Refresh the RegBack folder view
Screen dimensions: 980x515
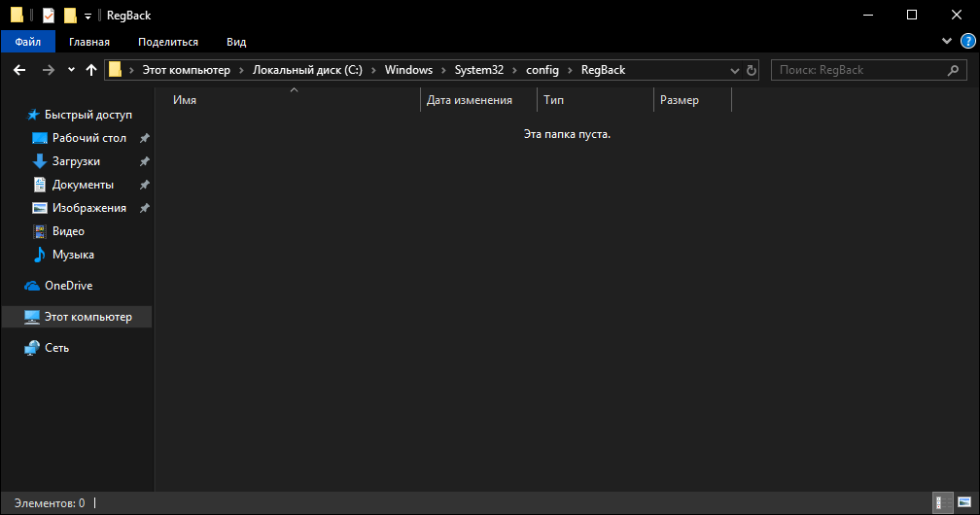pos(752,70)
